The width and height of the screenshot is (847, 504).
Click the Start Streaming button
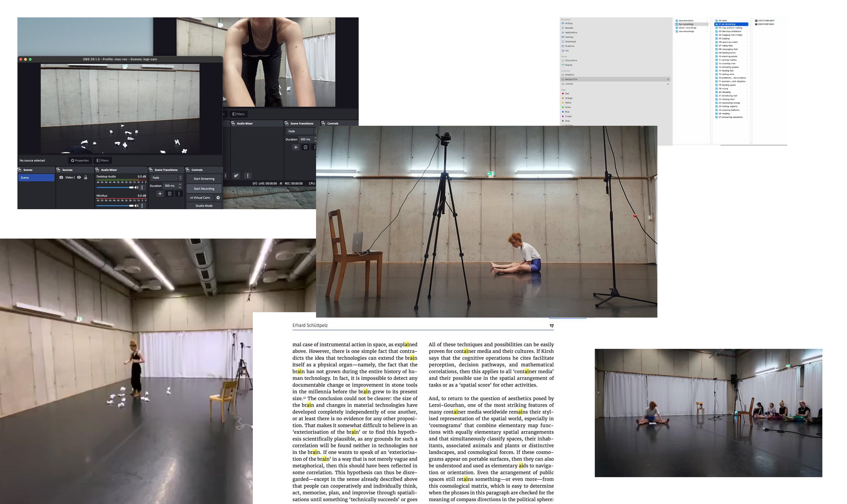coord(204,179)
